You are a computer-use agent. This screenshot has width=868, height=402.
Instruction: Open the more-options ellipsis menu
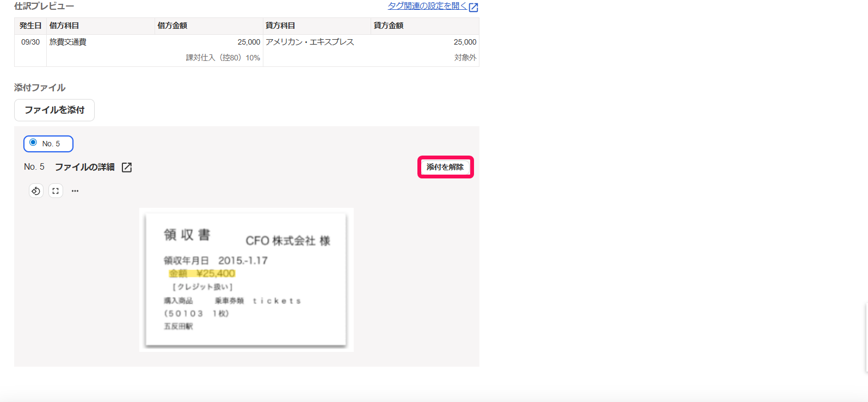pos(75,191)
